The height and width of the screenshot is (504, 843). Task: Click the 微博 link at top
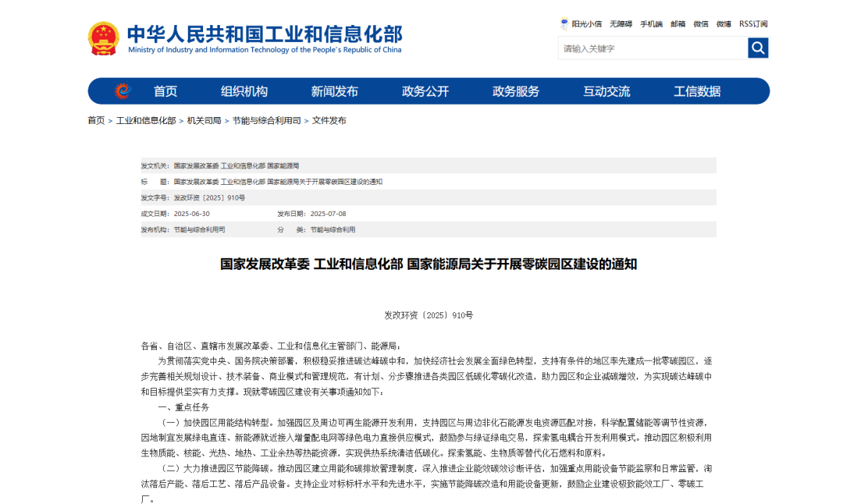pyautogui.click(x=724, y=24)
